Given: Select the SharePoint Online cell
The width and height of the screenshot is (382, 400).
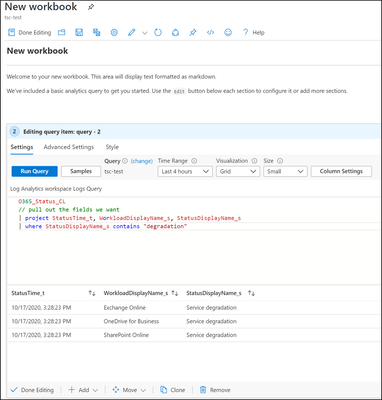Looking at the screenshot, I should click(x=126, y=335).
